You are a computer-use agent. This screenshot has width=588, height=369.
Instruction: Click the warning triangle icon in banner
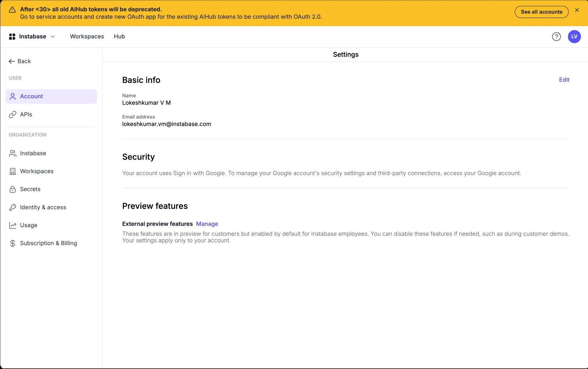coord(12,10)
